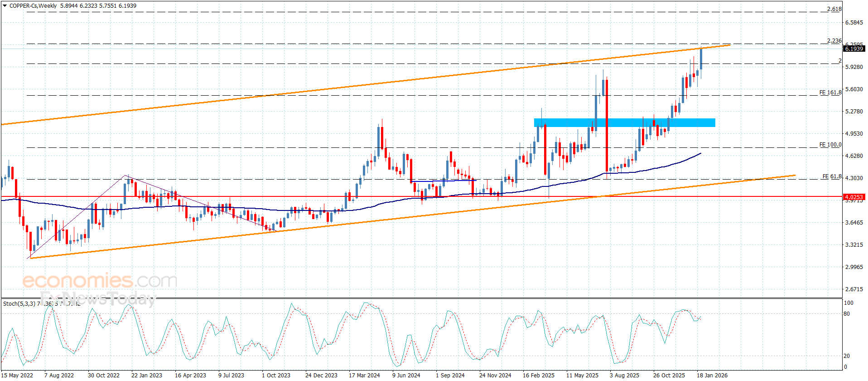Select the FE 61.8 level label

[x=832, y=176]
